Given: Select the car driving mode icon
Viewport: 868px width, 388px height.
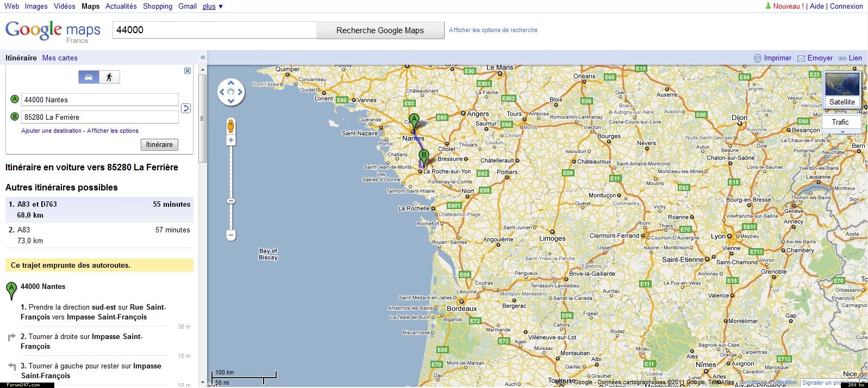Looking at the screenshot, I should click(x=89, y=77).
